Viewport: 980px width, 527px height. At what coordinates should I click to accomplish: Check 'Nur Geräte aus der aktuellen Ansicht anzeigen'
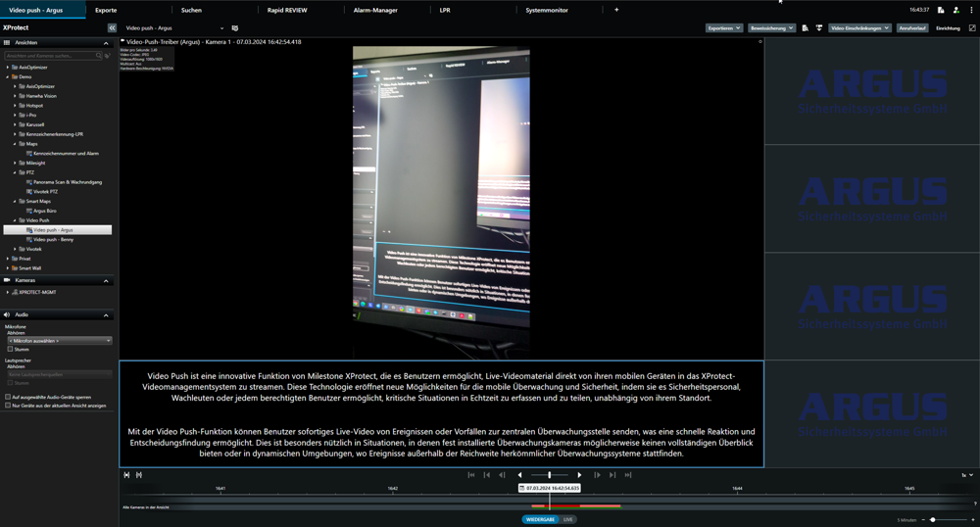click(9, 405)
